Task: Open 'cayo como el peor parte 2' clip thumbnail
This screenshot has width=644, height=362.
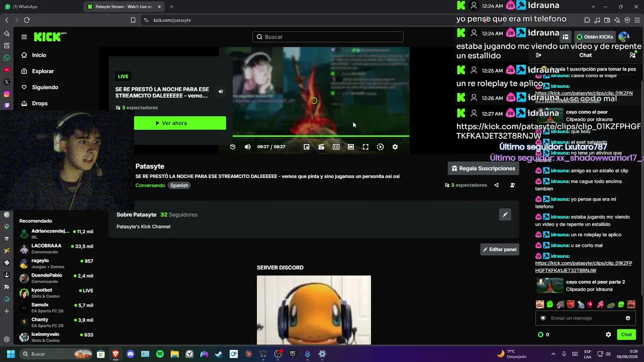Action: [550, 286]
